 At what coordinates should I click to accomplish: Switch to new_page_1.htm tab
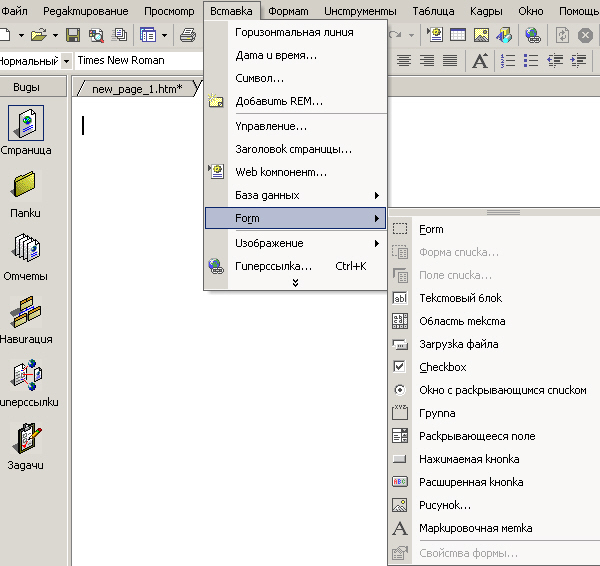tap(137, 89)
